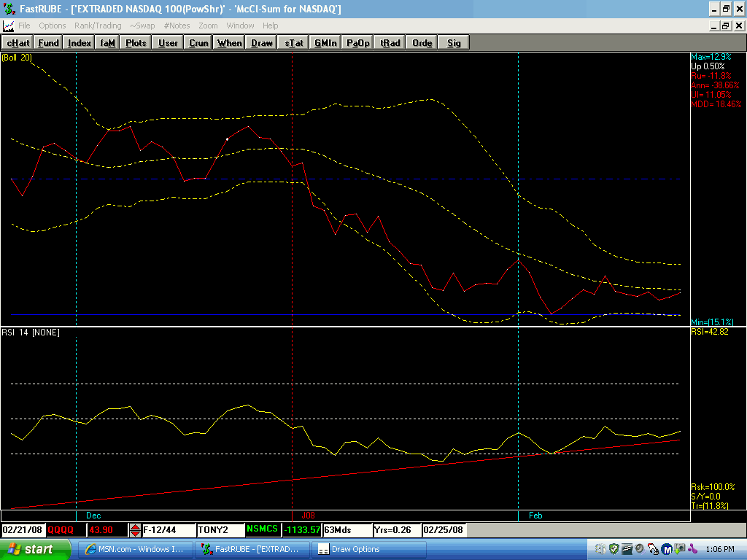Click the purple molecule tray icon

click(x=692, y=550)
